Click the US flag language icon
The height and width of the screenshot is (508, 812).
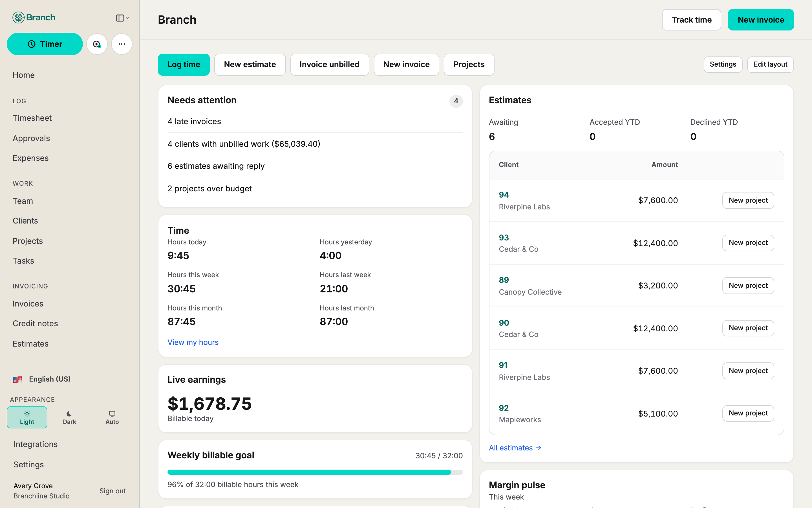(18, 379)
